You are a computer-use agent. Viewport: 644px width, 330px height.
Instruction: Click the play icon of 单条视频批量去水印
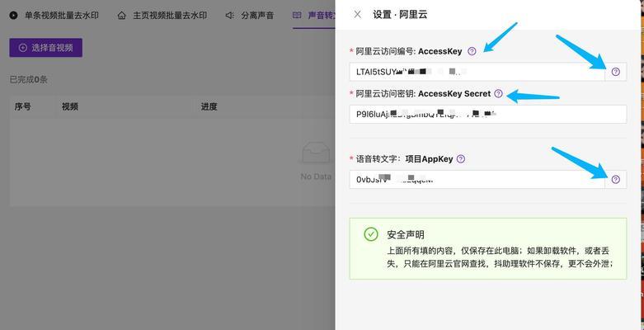(x=13, y=16)
